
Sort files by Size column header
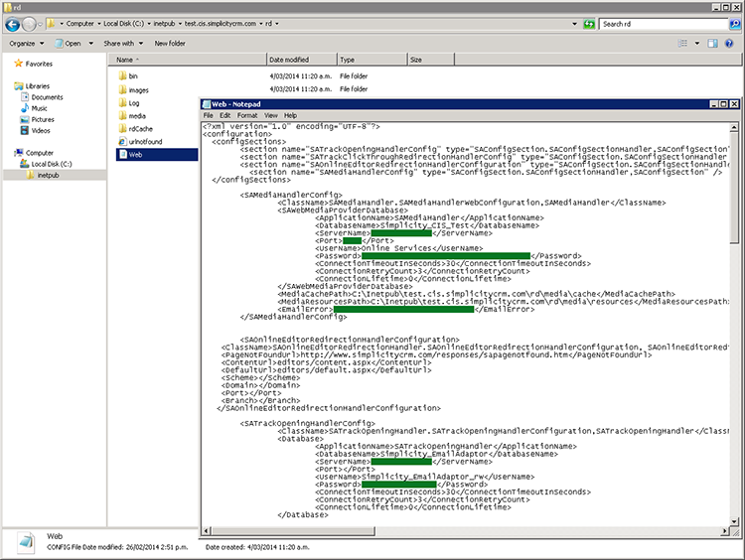pyautogui.click(x=430, y=60)
